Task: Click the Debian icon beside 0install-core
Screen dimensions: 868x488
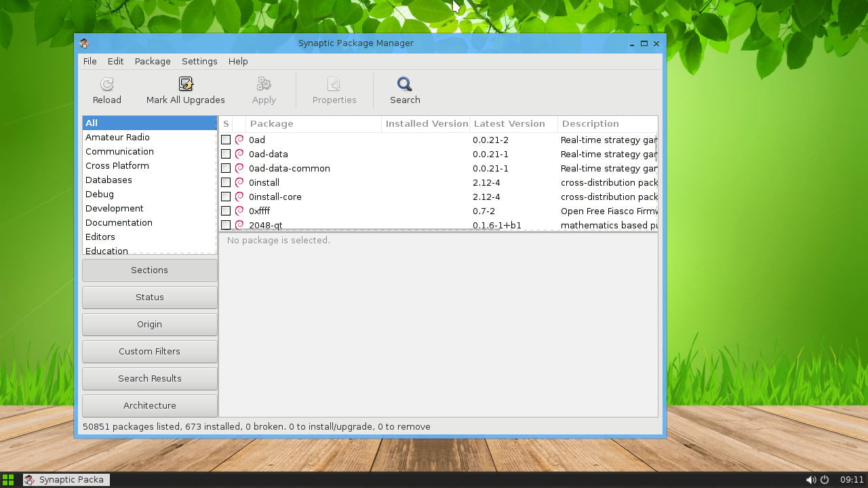Action: (239, 197)
